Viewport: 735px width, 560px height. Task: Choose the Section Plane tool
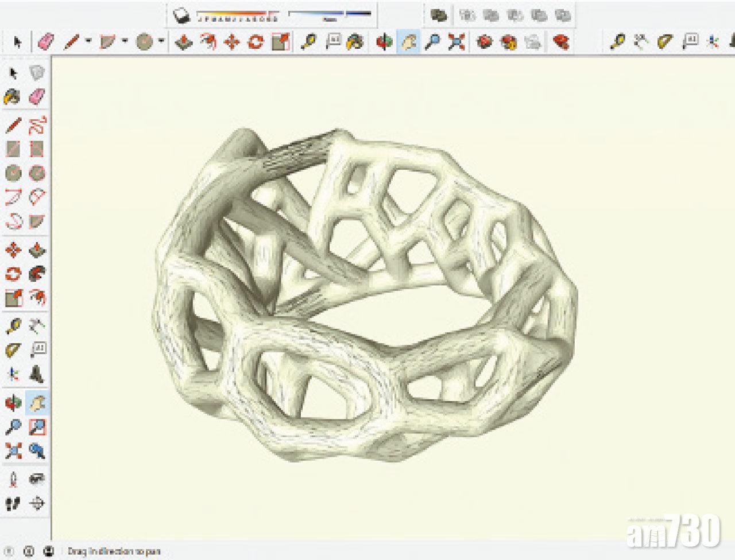[x=37, y=504]
